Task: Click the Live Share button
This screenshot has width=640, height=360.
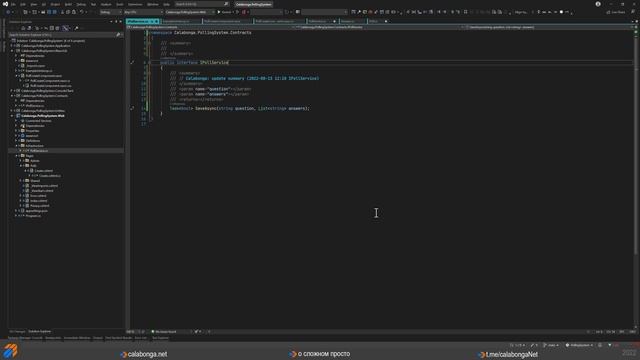Action: (x=616, y=12)
